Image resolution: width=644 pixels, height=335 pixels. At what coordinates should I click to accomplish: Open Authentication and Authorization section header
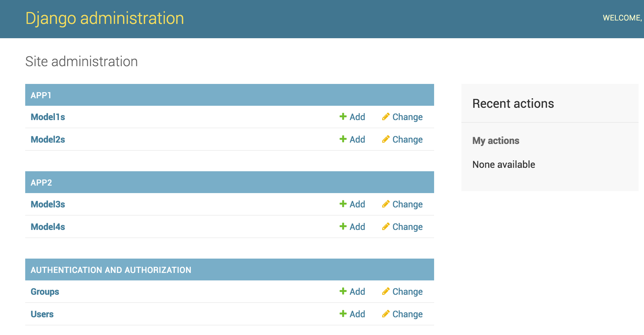tap(111, 270)
